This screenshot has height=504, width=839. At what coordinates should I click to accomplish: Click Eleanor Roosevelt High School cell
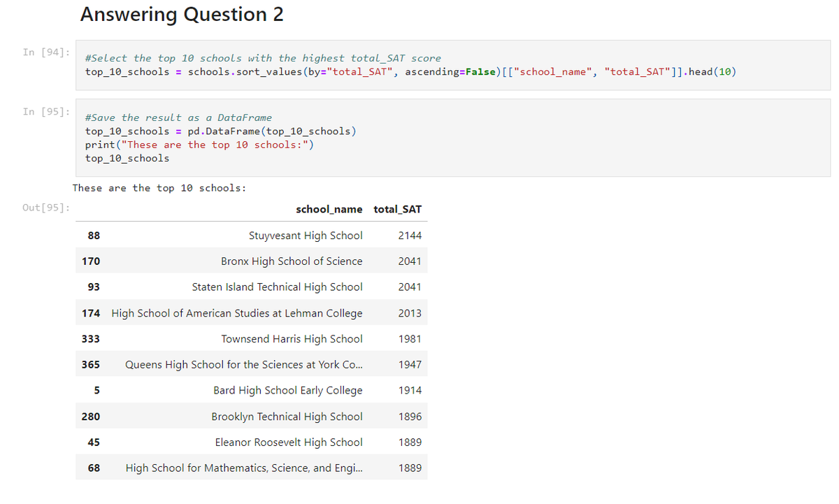click(x=289, y=442)
